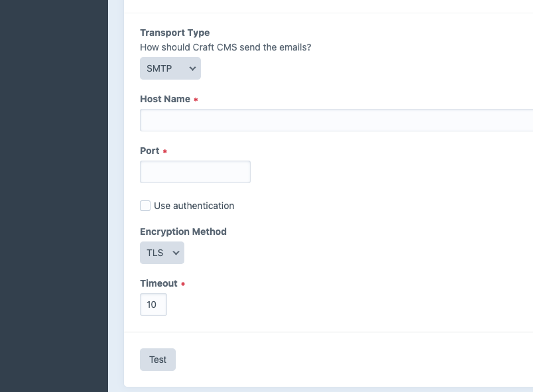Focus the Port input field
This screenshot has width=533, height=392.
(195, 172)
